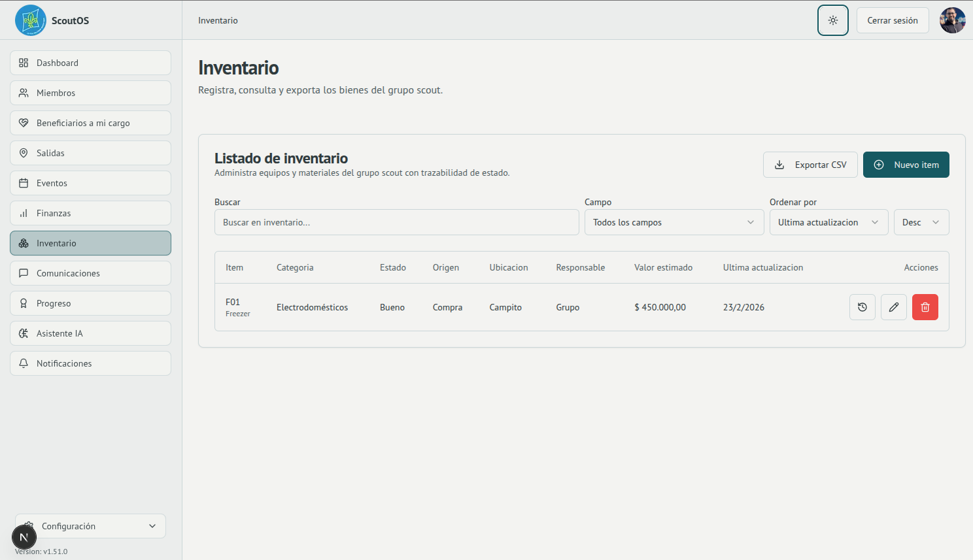Screen dimensions: 973x560
Task: Open the Notificaciones page
Action: (90, 363)
